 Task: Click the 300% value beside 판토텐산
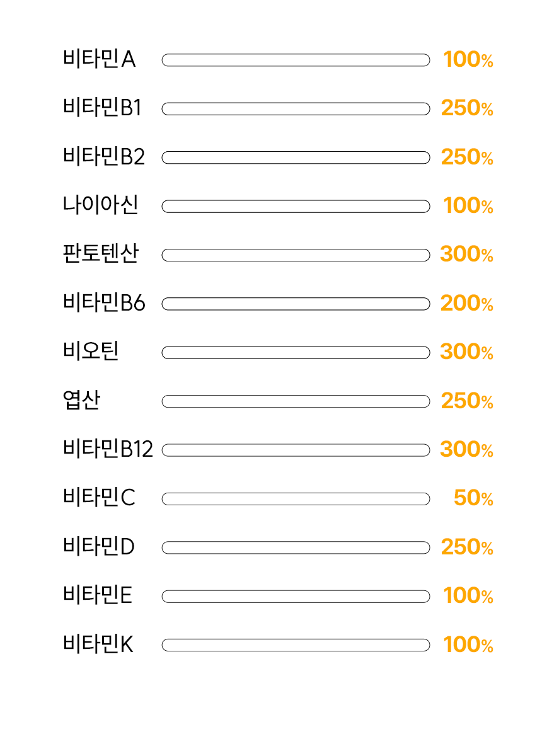pyautogui.click(x=466, y=255)
